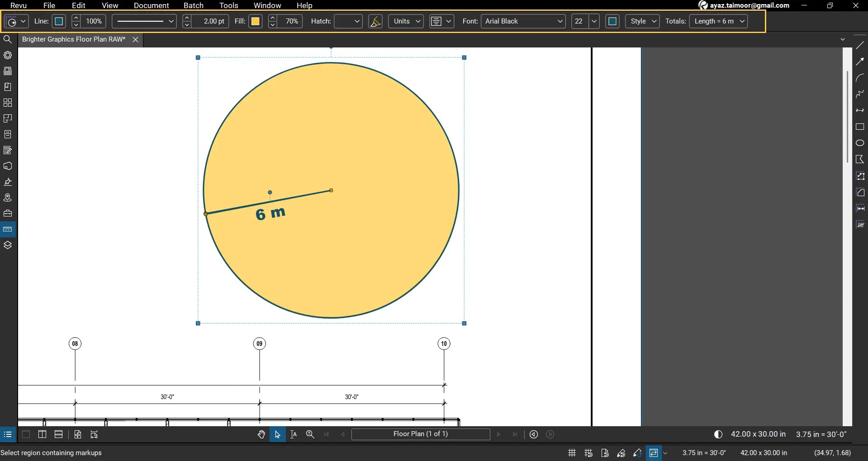Expand the Arial Black font dropdown

[560, 21]
